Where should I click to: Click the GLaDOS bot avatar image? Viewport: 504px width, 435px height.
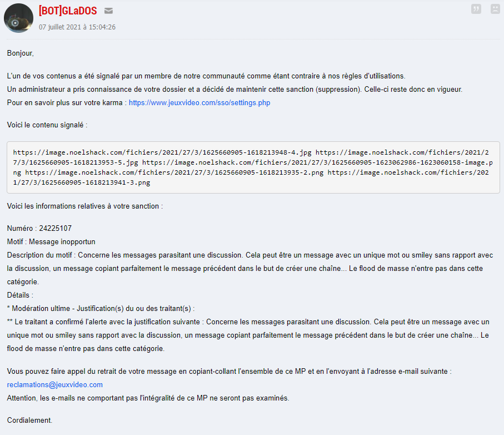coord(18,18)
